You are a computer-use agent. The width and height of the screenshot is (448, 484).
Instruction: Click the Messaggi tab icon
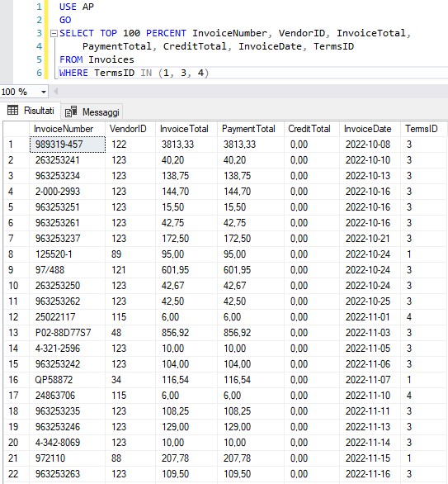pyautogui.click(x=71, y=112)
